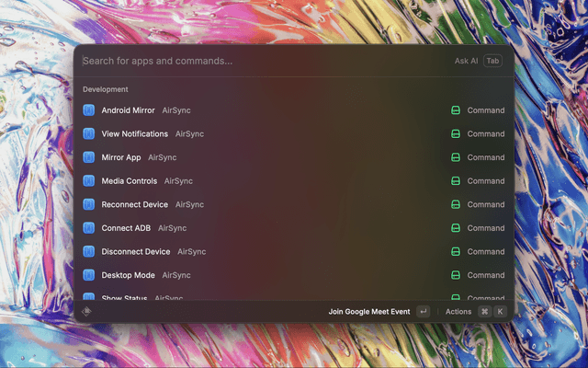Select the View Notifications command

click(135, 133)
